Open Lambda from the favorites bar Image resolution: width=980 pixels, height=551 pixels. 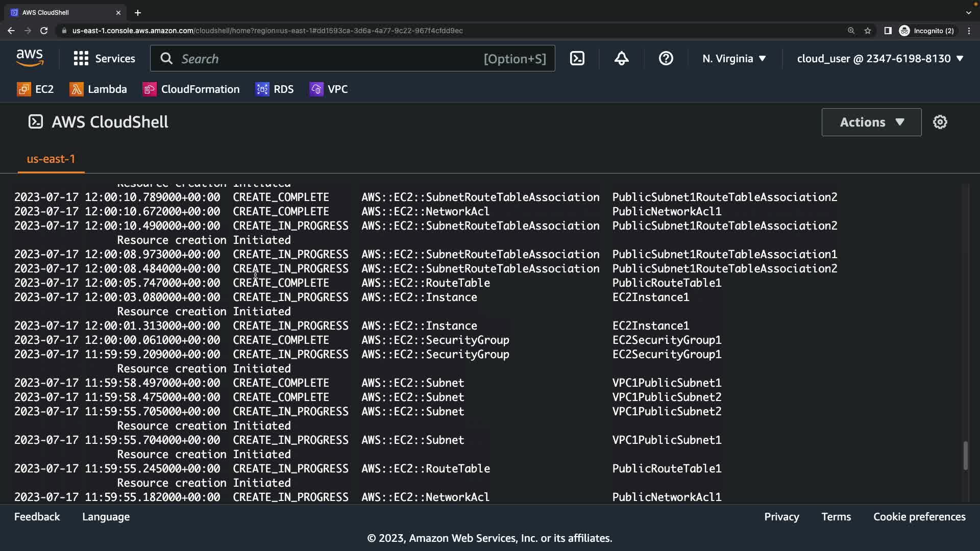(x=98, y=89)
